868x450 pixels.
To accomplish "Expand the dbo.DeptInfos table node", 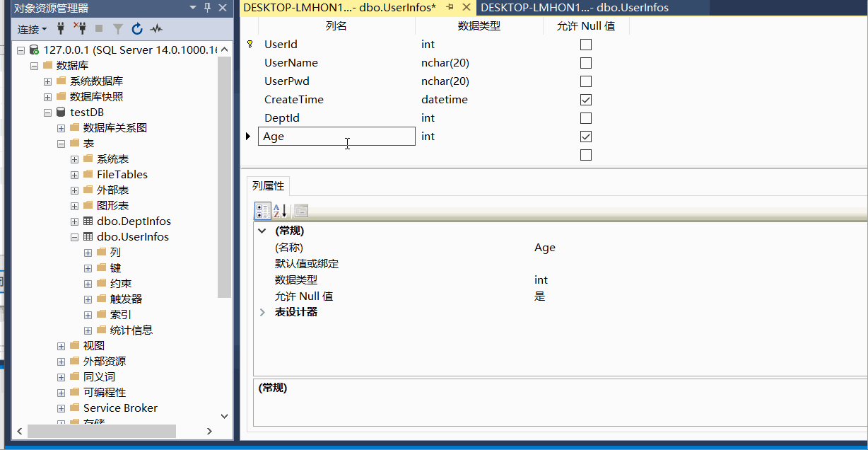I will click(74, 221).
